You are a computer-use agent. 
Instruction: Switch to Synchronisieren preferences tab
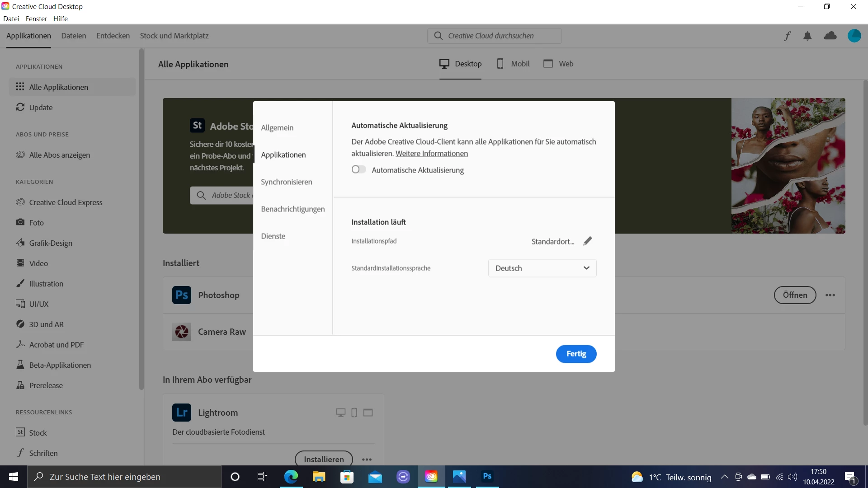pyautogui.click(x=286, y=182)
